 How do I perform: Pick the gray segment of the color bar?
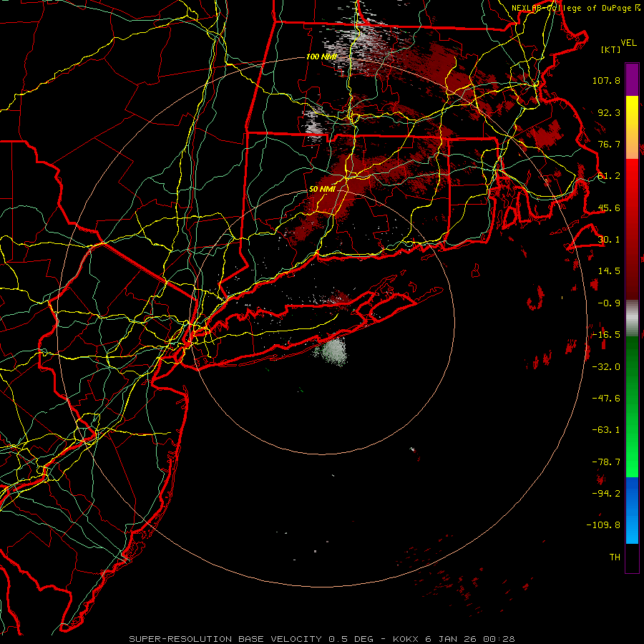point(632,318)
